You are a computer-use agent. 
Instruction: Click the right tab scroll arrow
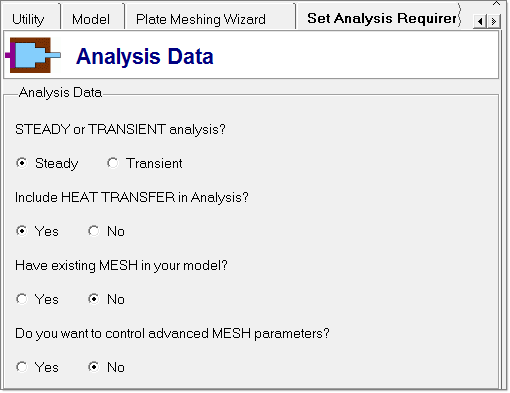(493, 21)
